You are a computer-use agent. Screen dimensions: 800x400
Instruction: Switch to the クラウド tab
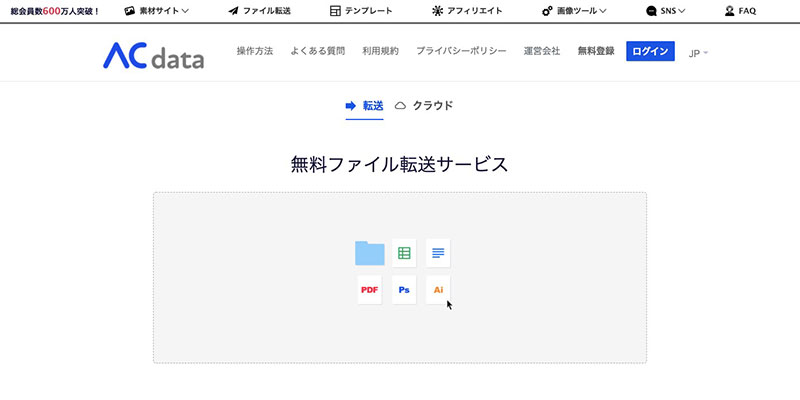tap(424, 106)
